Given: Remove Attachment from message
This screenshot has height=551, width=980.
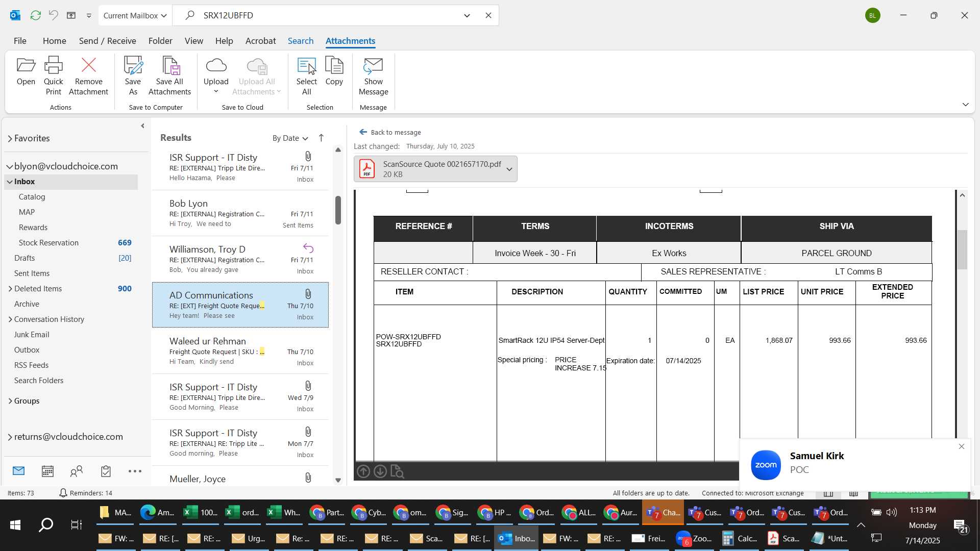Looking at the screenshot, I should [x=88, y=76].
